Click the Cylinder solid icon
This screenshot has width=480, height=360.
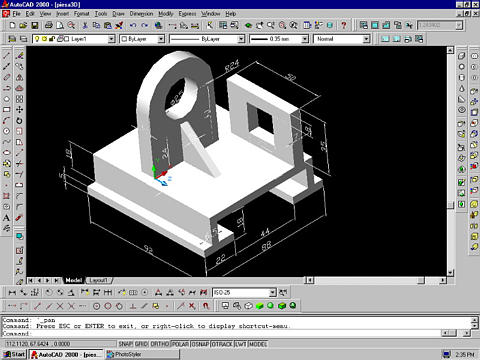pos(461,77)
